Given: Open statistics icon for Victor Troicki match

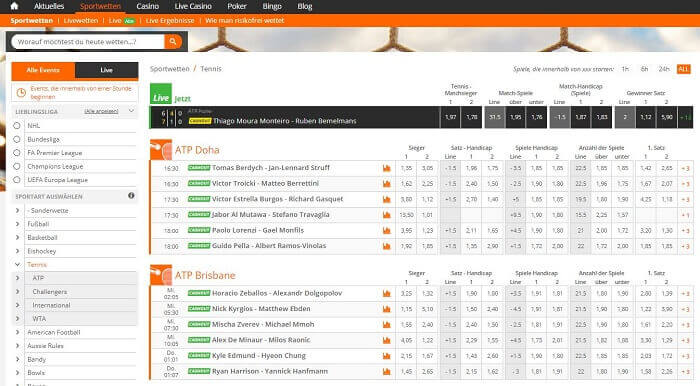Looking at the screenshot, I should [x=387, y=184].
